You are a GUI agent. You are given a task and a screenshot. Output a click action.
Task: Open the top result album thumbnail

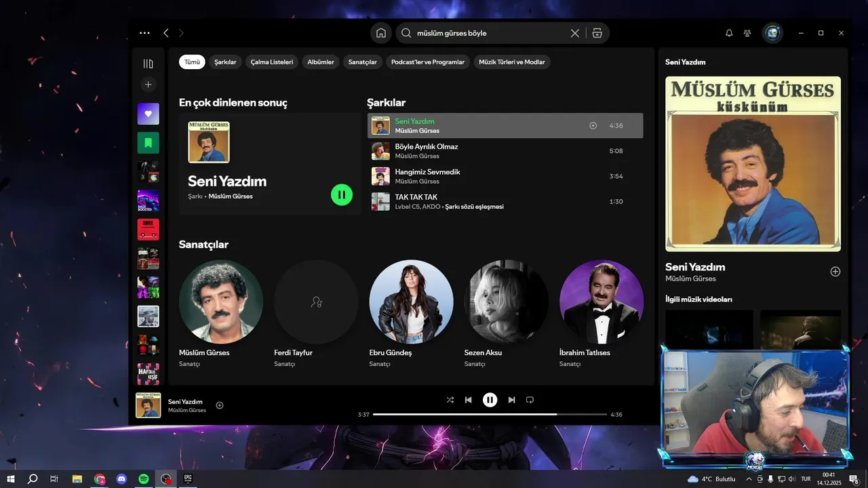(209, 142)
